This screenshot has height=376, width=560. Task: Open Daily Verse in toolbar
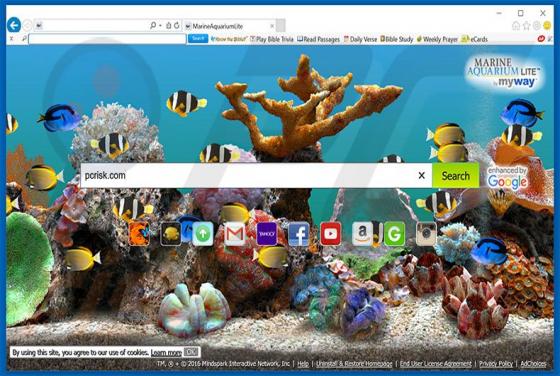point(360,39)
